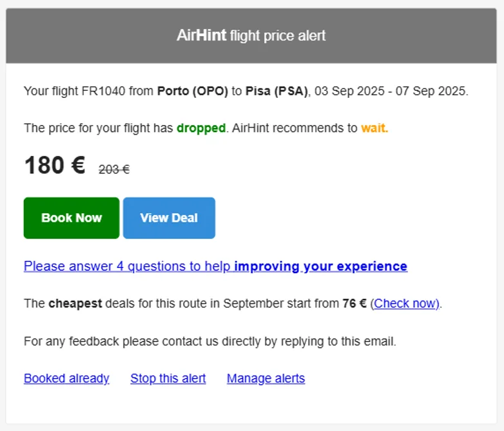Open the blue View Deal button
The width and height of the screenshot is (504, 431).
coord(169,218)
